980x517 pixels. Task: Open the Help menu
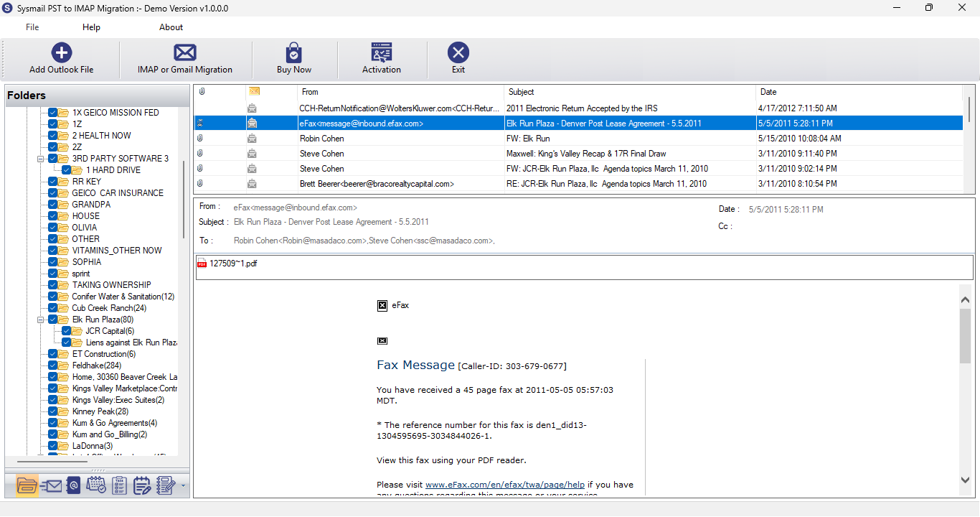pyautogui.click(x=91, y=27)
